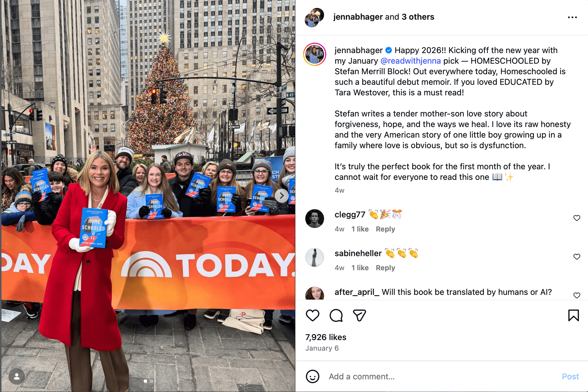
Task: Open the @readwithjenna mention link
Action: (x=410, y=61)
